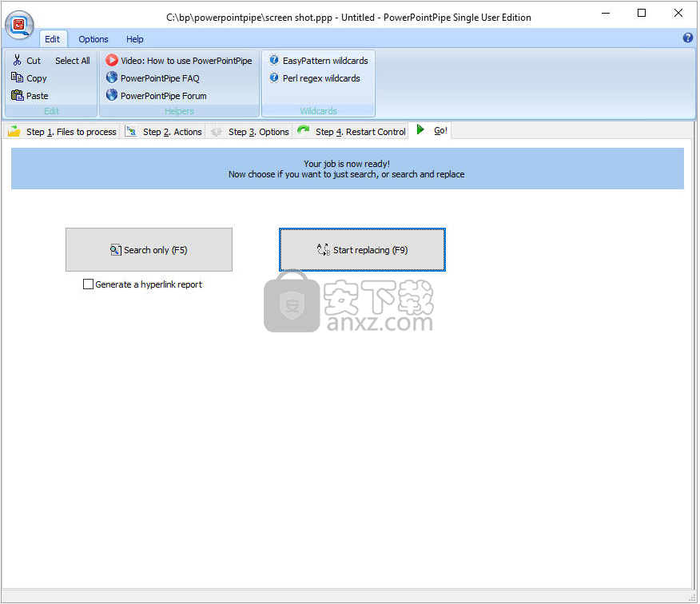
Task: Click the Cut command label
Action: (x=34, y=61)
